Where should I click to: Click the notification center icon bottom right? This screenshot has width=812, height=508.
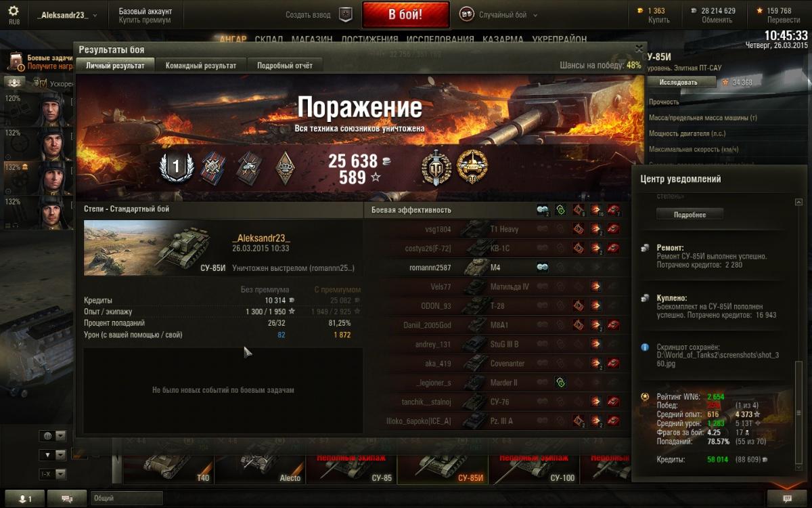787,499
